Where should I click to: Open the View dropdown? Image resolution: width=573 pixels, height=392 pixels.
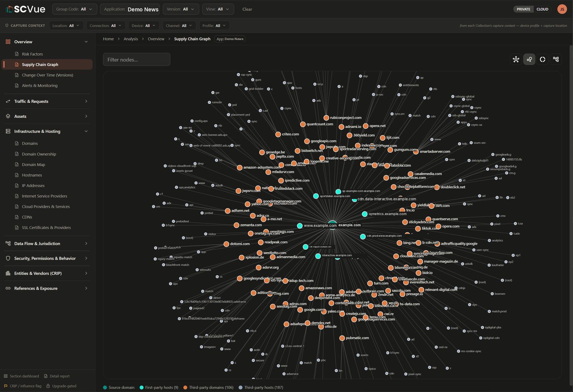[218, 9]
